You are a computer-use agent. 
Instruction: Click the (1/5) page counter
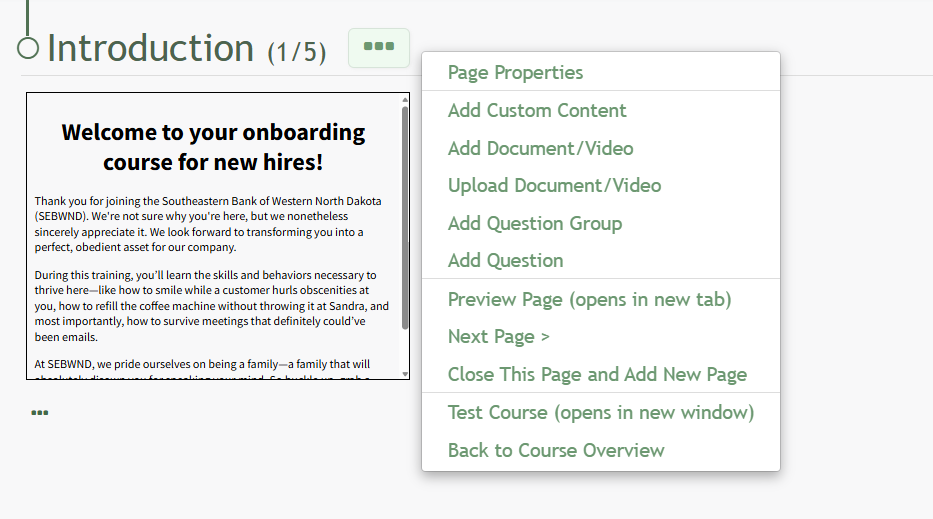pyautogui.click(x=296, y=52)
